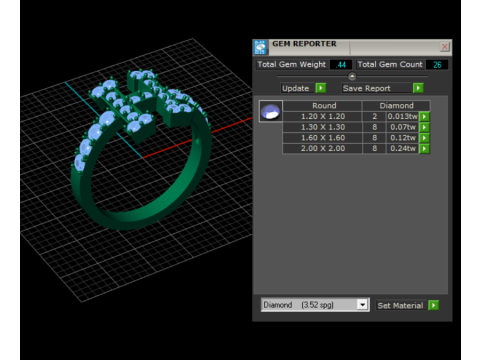
Task: Click the Round column header
Action: coord(323,106)
